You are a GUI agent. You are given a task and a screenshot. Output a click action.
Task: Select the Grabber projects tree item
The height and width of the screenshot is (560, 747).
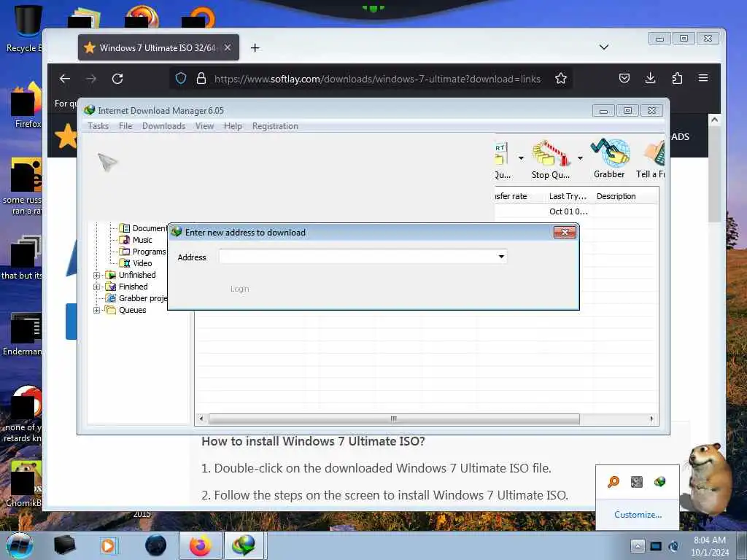pos(136,298)
